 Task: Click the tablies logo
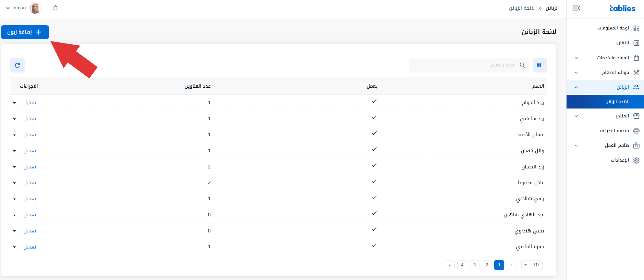coord(622,8)
